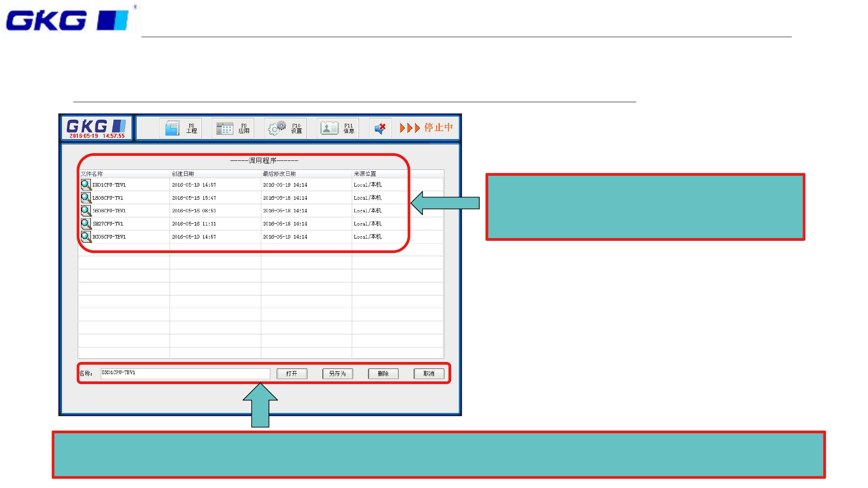This screenshot has width=868, height=488.
Task: Click the DX01CPU-TEV1 file icon
Action: 86,185
